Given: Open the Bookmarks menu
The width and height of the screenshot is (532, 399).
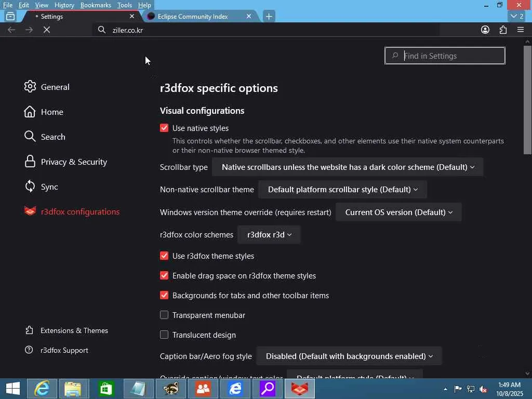Looking at the screenshot, I should [96, 5].
